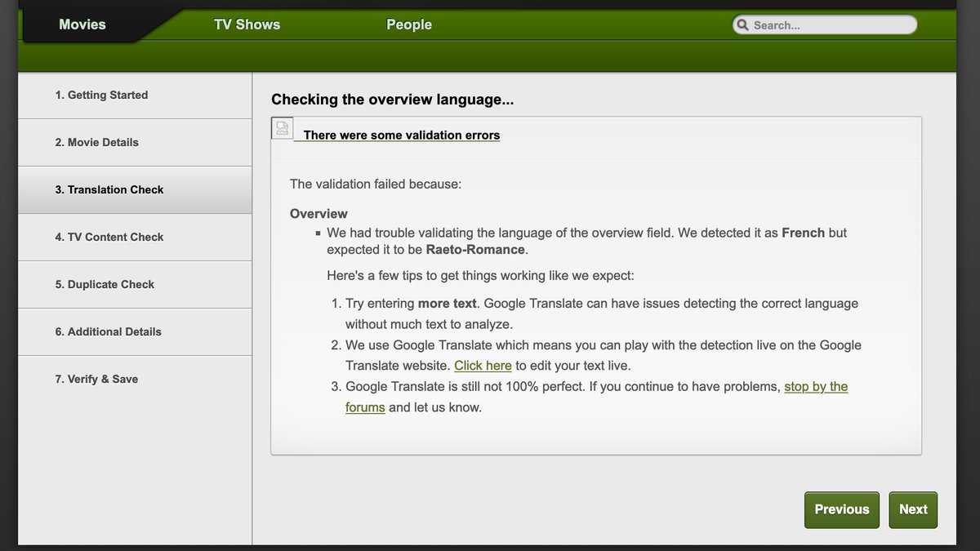
Task: Continue with the Next button
Action: coord(913,509)
